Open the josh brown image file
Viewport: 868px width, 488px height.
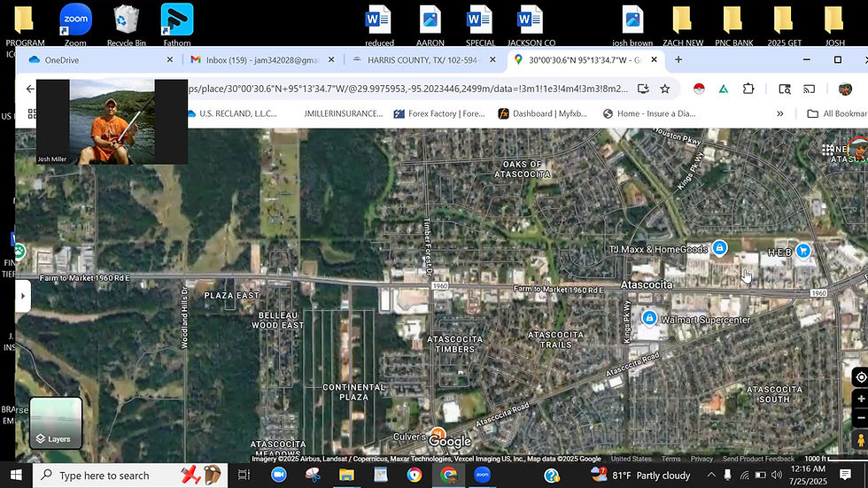[x=632, y=25]
